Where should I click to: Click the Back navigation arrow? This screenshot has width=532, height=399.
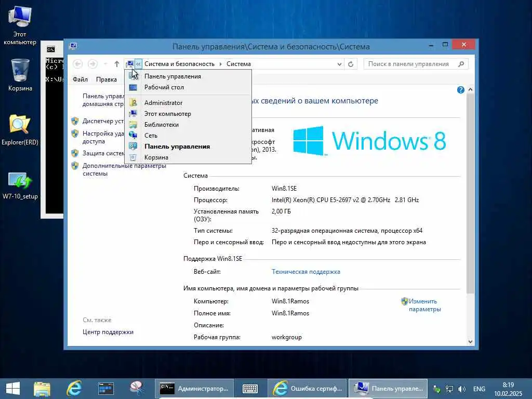78,64
